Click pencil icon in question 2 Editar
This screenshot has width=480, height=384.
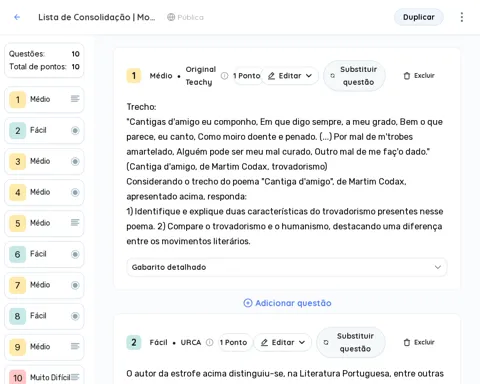click(x=264, y=343)
